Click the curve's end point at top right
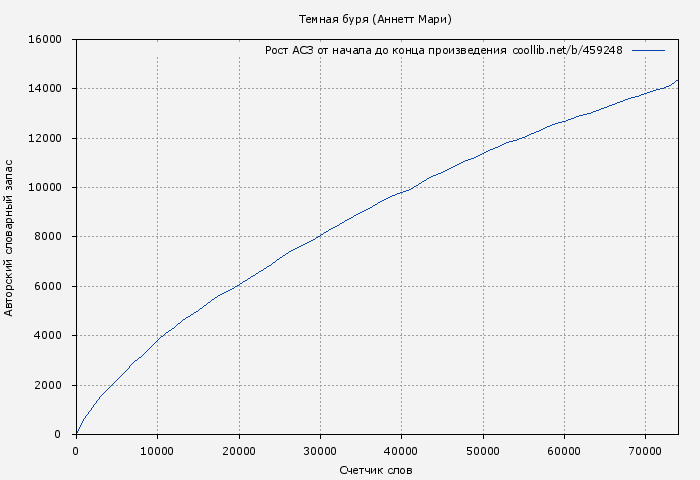 coord(677,80)
